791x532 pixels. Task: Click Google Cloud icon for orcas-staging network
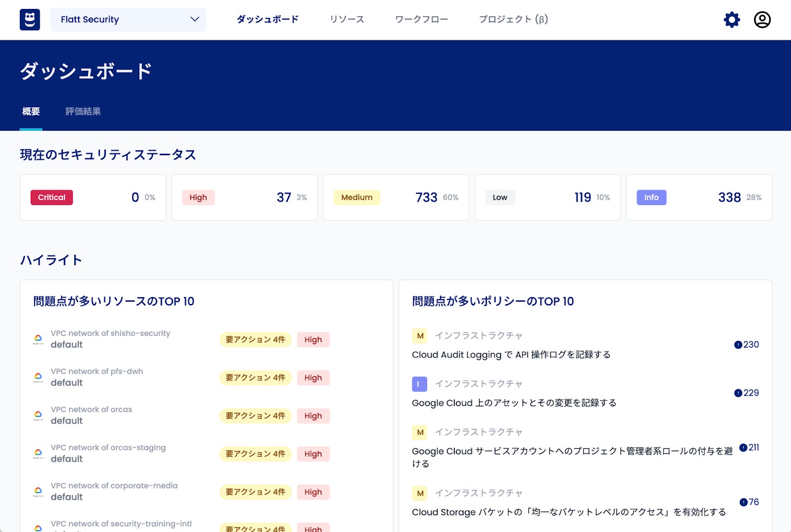click(x=38, y=453)
